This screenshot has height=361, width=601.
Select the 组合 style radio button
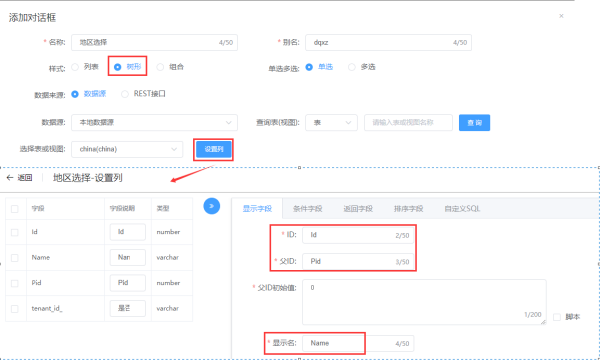click(160, 67)
